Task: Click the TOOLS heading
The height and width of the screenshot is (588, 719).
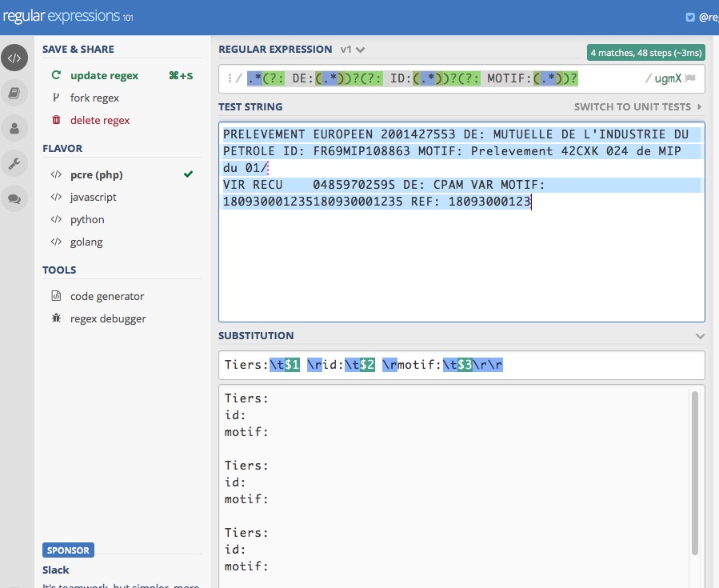Action: tap(59, 270)
